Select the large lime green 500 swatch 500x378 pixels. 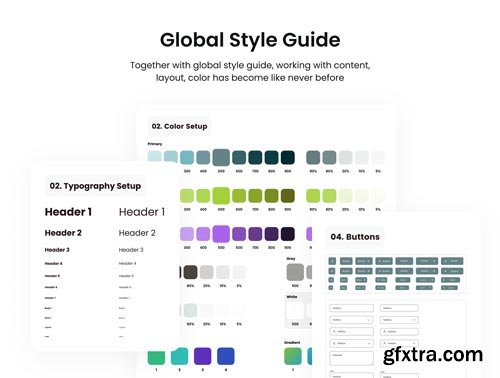point(221,196)
